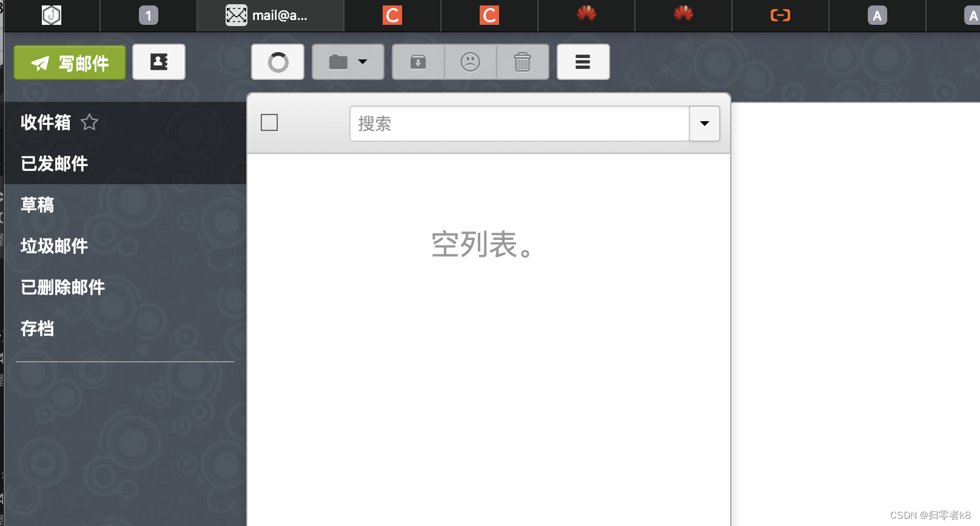This screenshot has width=980, height=526.
Task: Open the 垃圾邮件 spam folder
Action: point(125,246)
